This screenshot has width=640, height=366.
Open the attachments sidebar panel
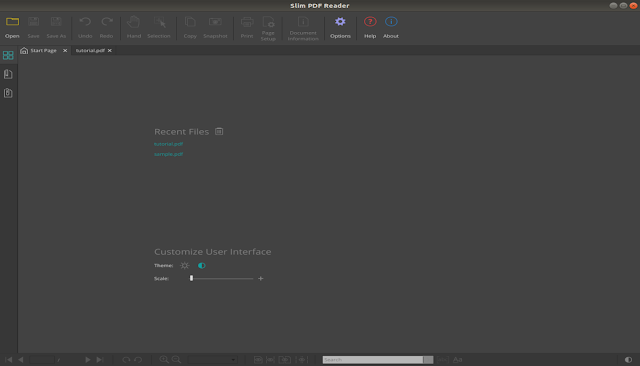tap(8, 93)
